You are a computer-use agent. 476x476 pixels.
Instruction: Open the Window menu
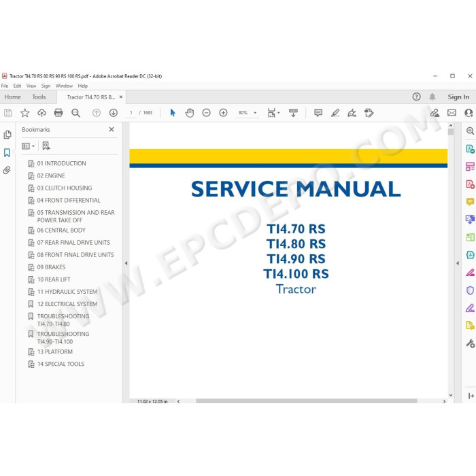coord(64,86)
